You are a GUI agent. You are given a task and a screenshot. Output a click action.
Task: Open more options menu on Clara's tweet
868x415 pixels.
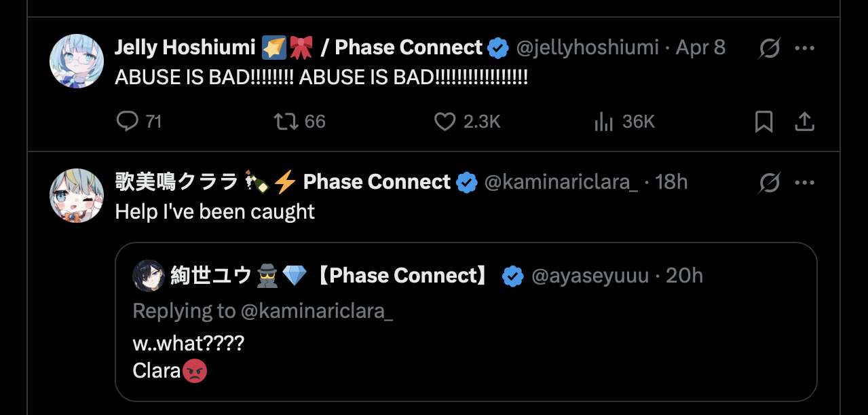[x=804, y=182]
